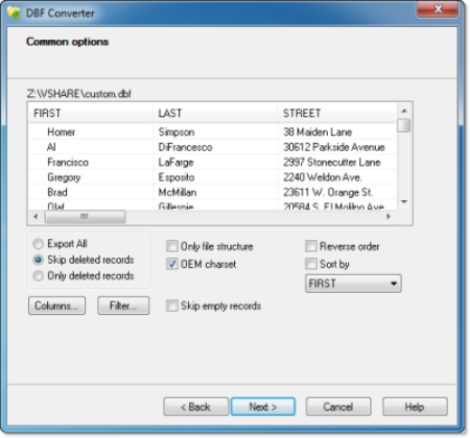Select Skip deleted records radio button

point(38,260)
